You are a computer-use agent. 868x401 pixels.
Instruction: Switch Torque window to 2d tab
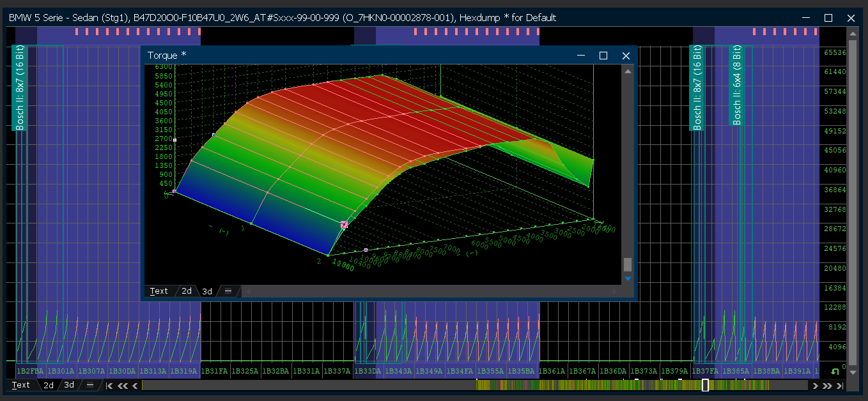pyautogui.click(x=187, y=291)
